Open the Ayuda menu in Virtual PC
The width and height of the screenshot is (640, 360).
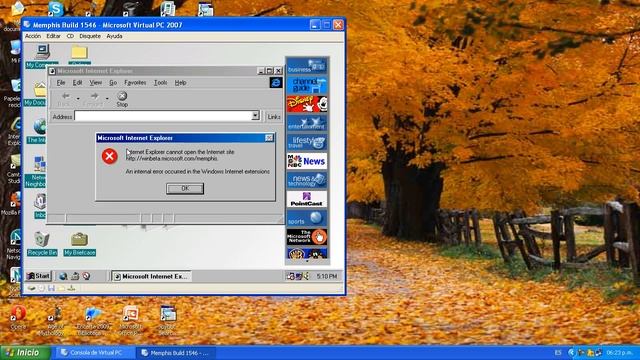pyautogui.click(x=114, y=36)
